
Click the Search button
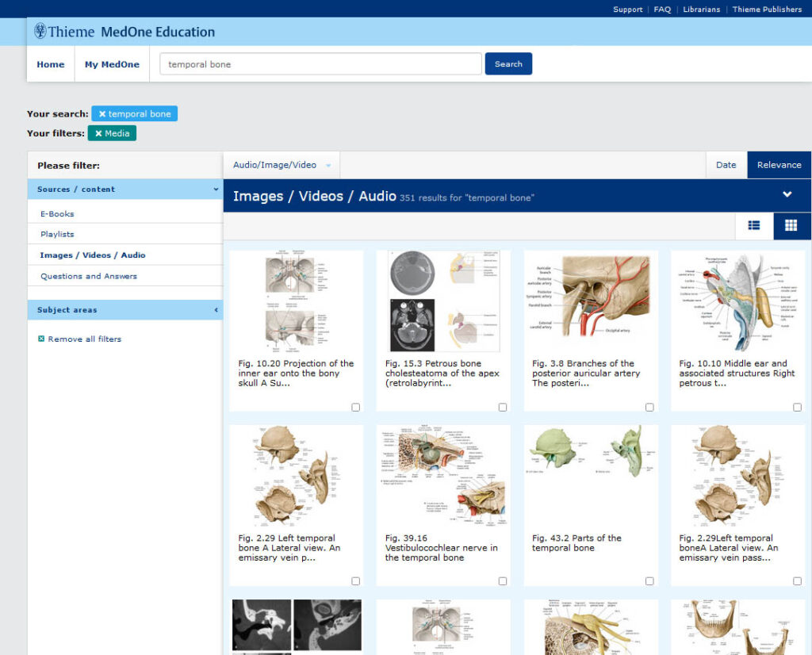[x=507, y=63]
